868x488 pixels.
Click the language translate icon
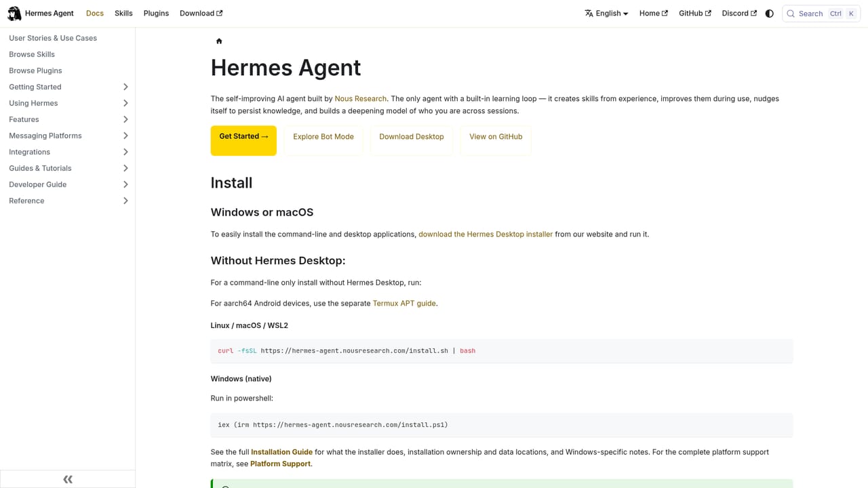point(589,14)
